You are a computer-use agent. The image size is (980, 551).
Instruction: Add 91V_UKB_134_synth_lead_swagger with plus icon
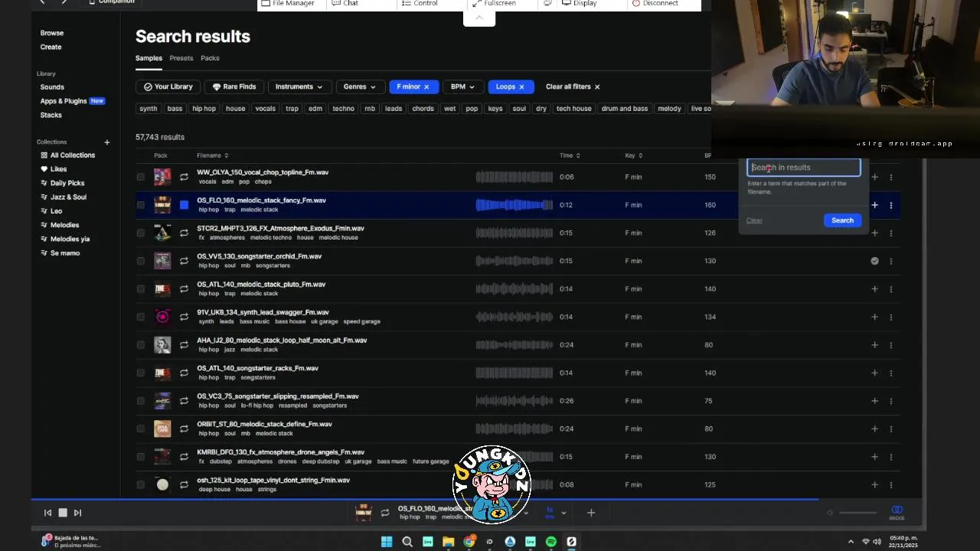(x=874, y=317)
